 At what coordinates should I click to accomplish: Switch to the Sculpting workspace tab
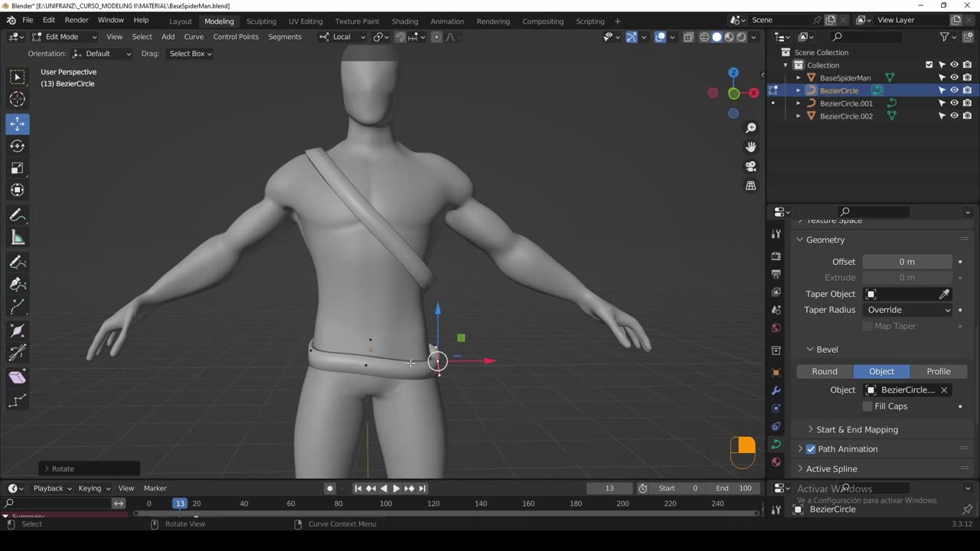pos(261,21)
